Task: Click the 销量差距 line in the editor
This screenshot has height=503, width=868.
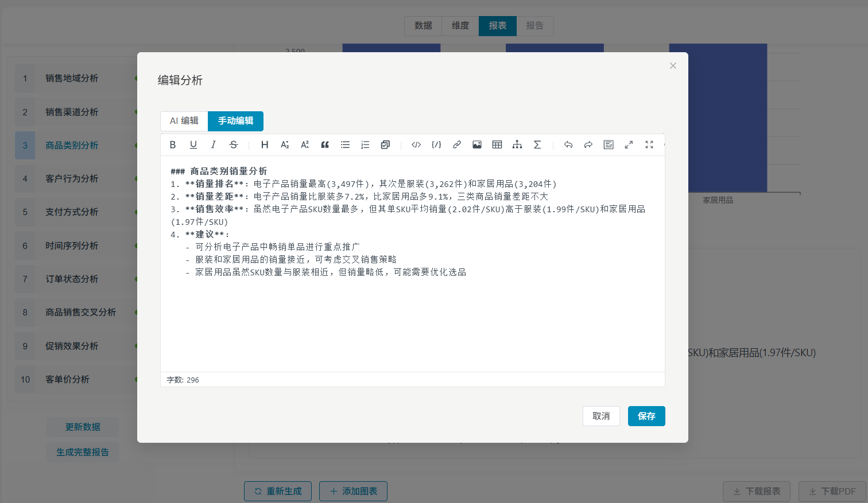Action: pos(359,196)
